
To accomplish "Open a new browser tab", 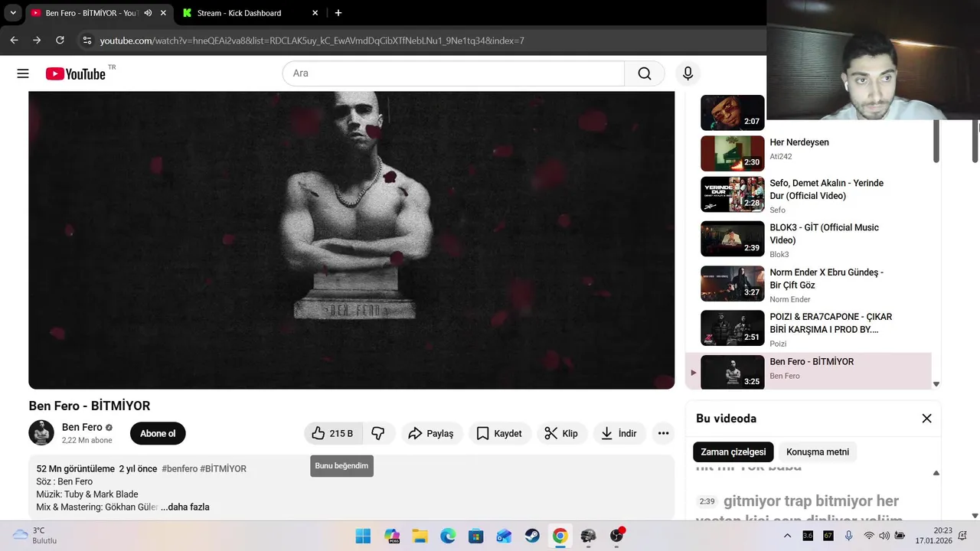I will pyautogui.click(x=338, y=13).
